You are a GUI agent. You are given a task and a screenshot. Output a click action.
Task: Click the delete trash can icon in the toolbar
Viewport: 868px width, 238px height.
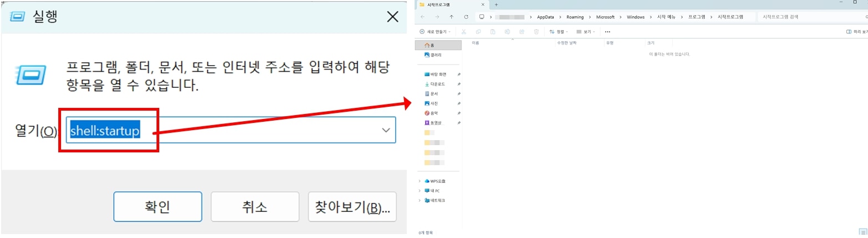(536, 32)
